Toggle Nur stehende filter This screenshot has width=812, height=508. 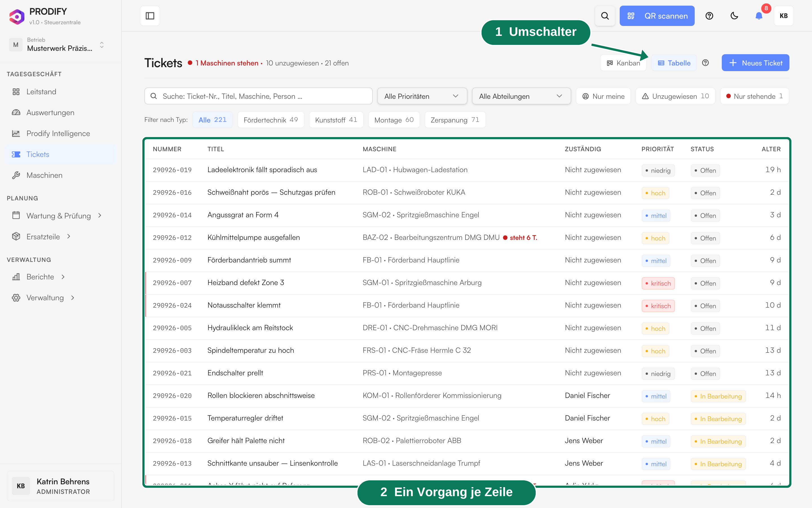pos(754,96)
